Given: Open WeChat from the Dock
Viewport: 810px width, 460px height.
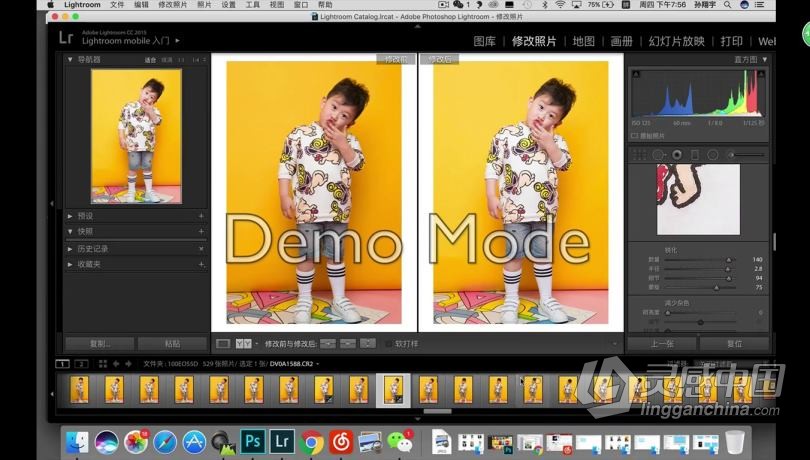Looking at the screenshot, I should point(400,442).
